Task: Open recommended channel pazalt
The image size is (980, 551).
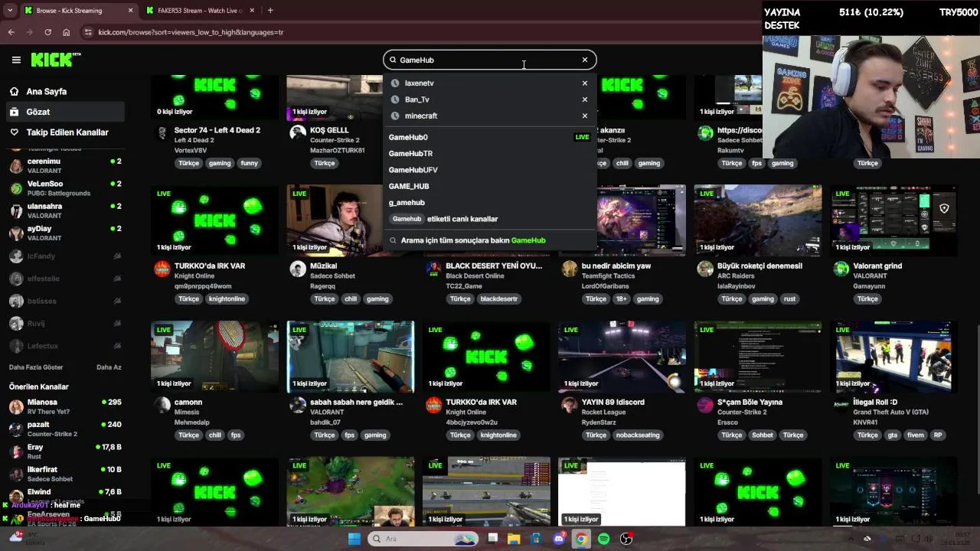Action: [x=64, y=429]
